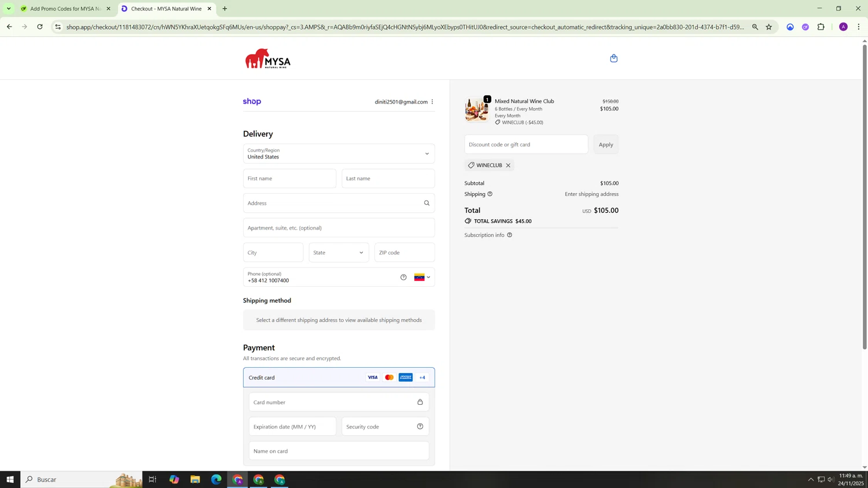Click the security code help icon

click(420, 427)
